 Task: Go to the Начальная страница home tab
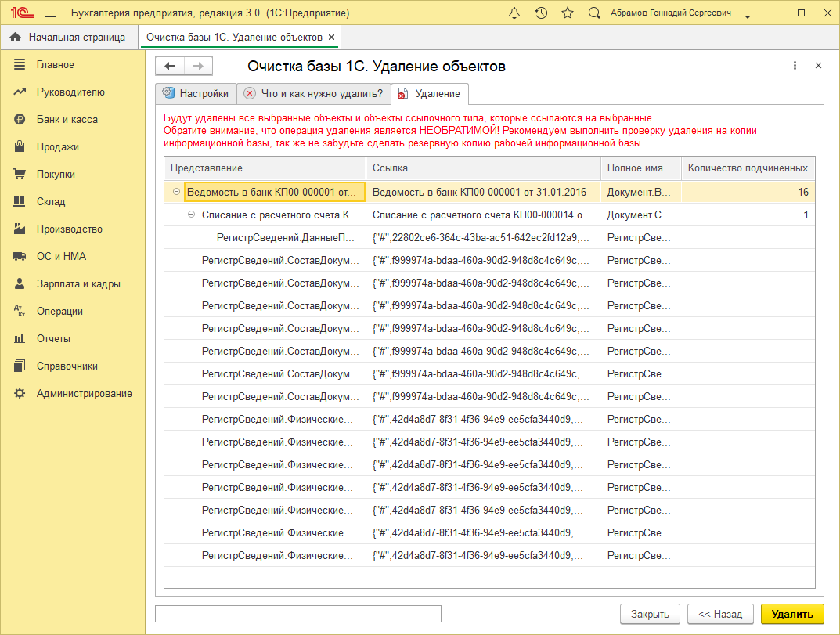coord(68,37)
